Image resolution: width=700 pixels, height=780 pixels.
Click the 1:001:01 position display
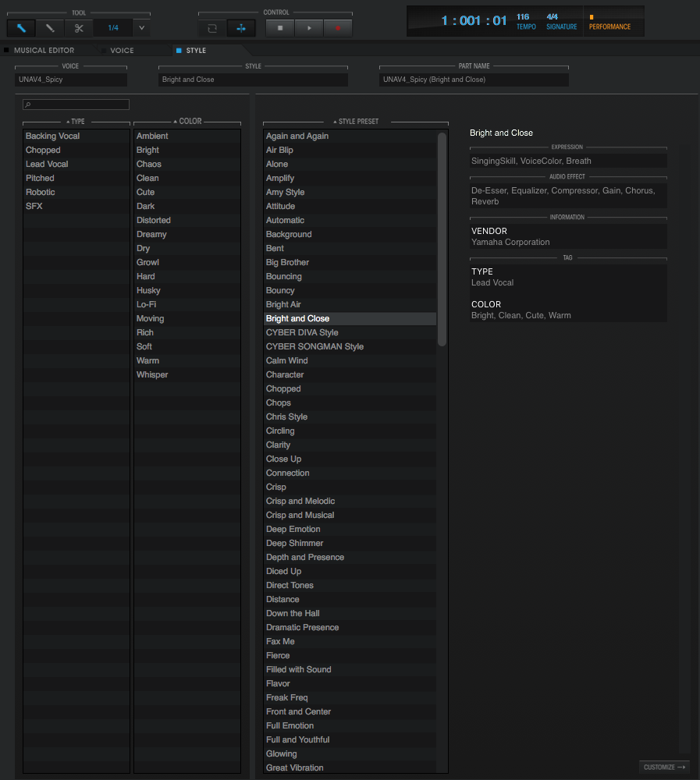click(x=474, y=21)
